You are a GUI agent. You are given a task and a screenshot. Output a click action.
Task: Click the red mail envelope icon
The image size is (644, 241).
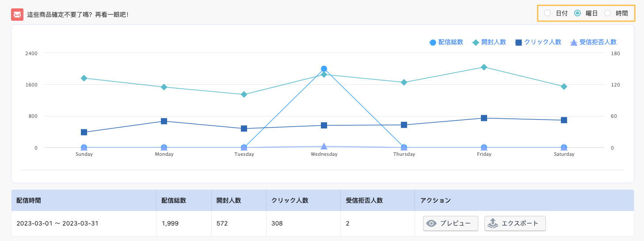(17, 15)
